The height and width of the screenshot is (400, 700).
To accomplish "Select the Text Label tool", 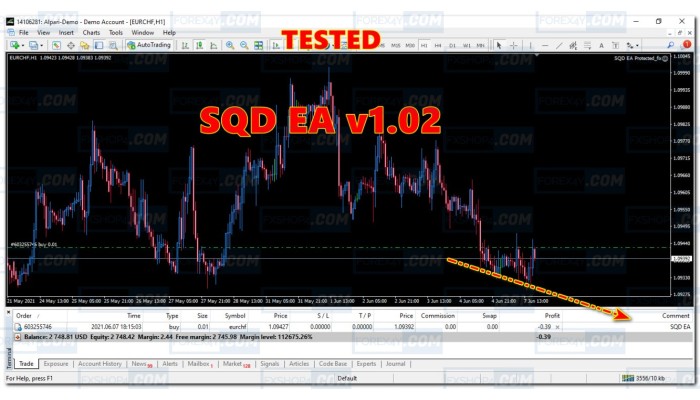I will (615, 46).
